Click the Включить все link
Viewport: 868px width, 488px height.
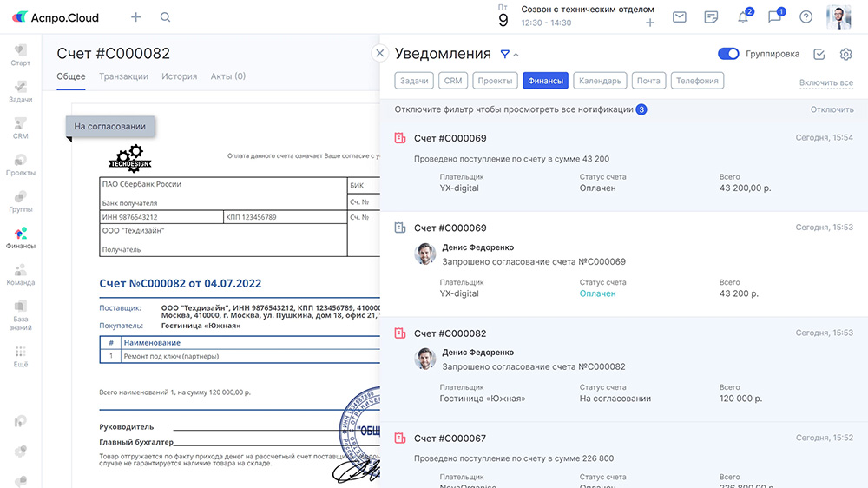pyautogui.click(x=826, y=82)
